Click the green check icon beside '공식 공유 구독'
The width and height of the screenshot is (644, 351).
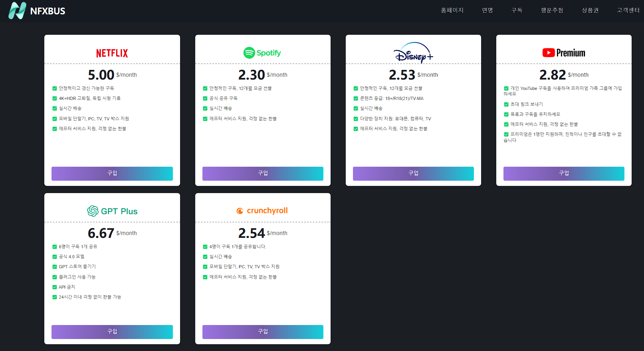(x=205, y=98)
